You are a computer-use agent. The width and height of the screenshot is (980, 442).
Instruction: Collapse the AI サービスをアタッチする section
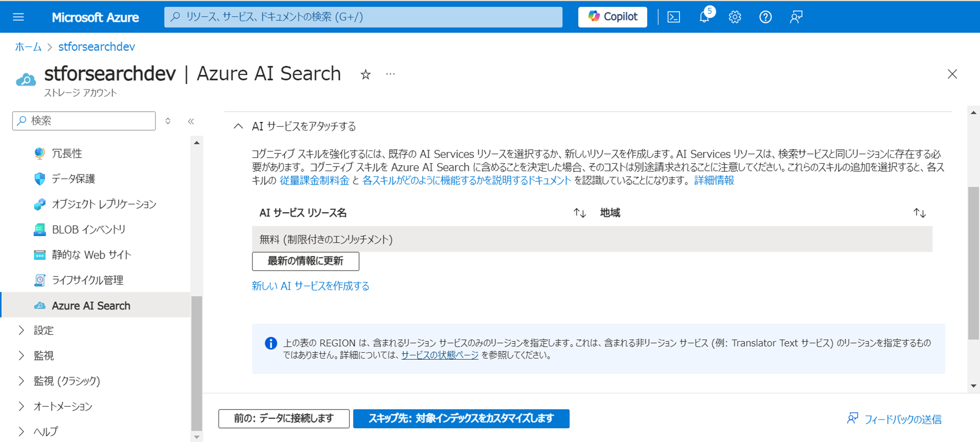[x=238, y=126]
